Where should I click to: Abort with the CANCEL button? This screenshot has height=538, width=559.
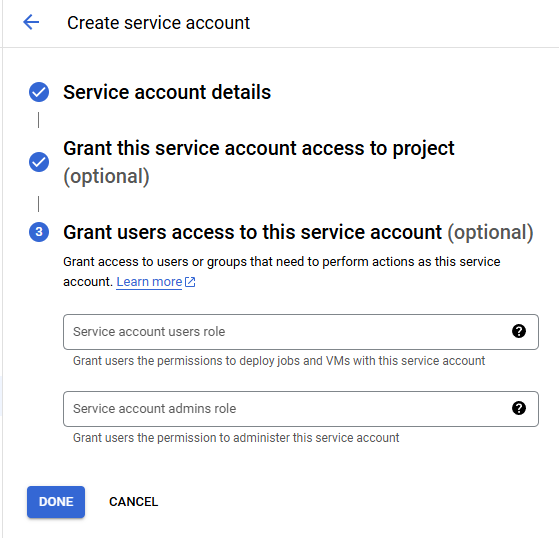pyautogui.click(x=133, y=502)
